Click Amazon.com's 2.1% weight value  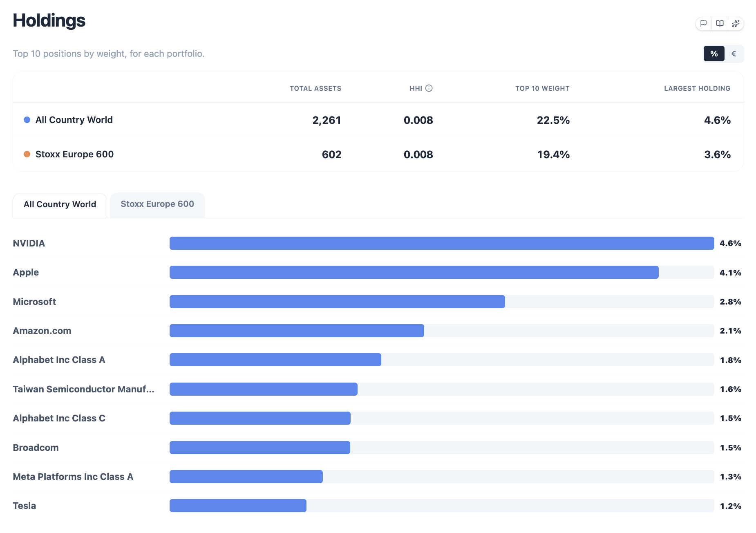(x=730, y=331)
